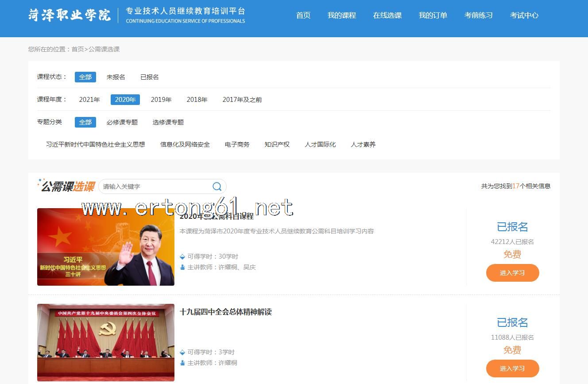This screenshot has height=384, width=588.
Task: Click the keyword search input field
Action: pyautogui.click(x=155, y=186)
